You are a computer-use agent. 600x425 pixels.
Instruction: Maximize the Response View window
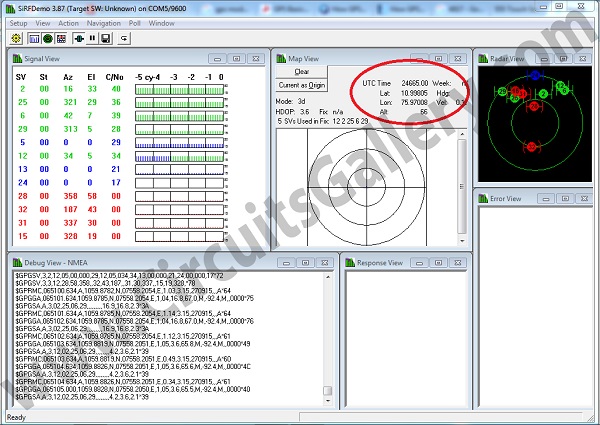pos(439,263)
